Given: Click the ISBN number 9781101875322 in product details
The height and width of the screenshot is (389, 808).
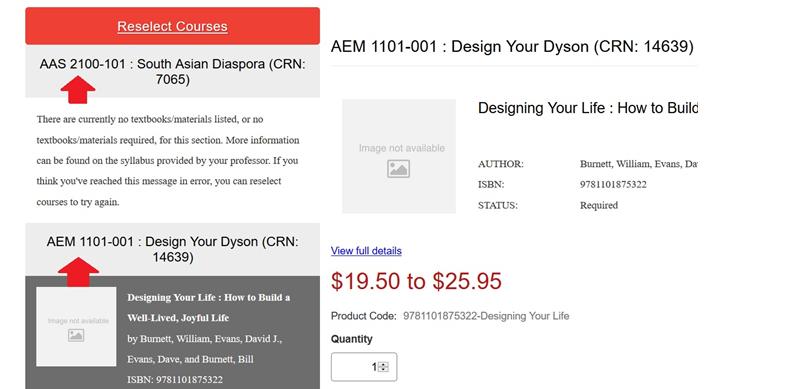Looking at the screenshot, I should pos(613,184).
